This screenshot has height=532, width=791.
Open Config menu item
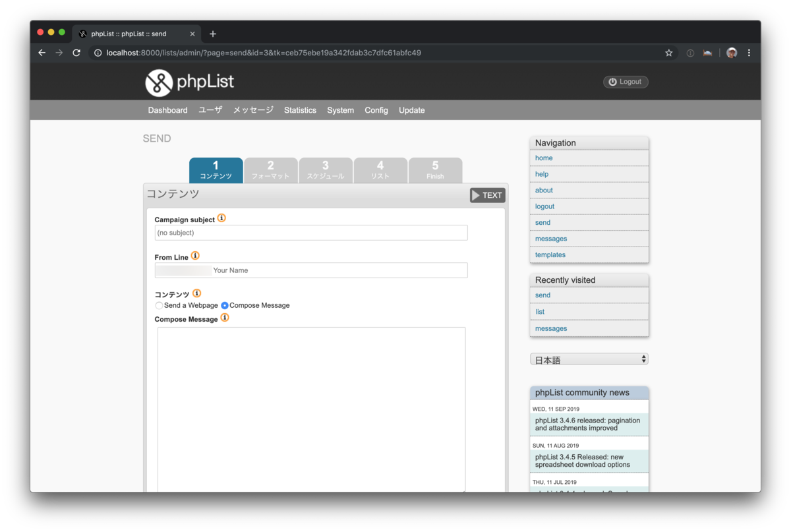click(x=376, y=110)
